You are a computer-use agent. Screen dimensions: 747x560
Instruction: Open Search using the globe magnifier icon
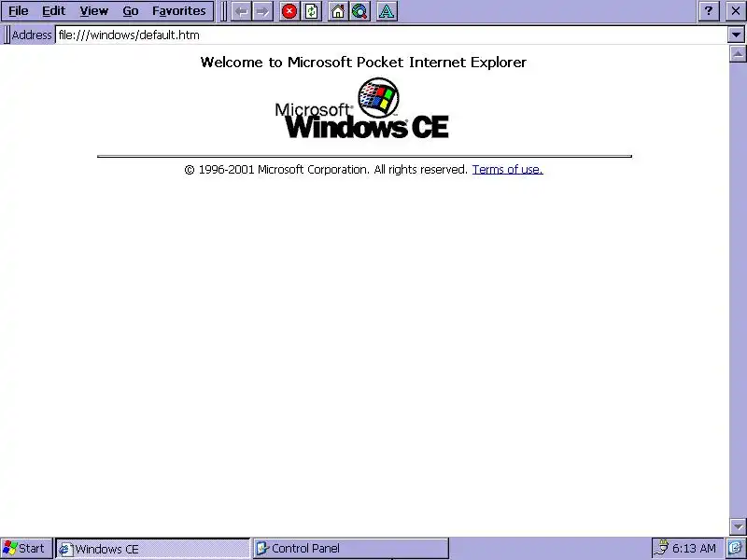pos(360,11)
